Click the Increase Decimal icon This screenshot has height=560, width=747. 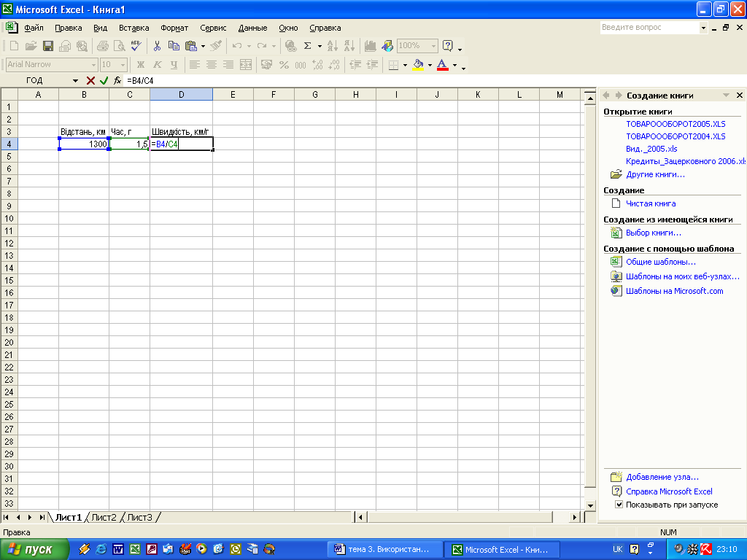tap(317, 65)
